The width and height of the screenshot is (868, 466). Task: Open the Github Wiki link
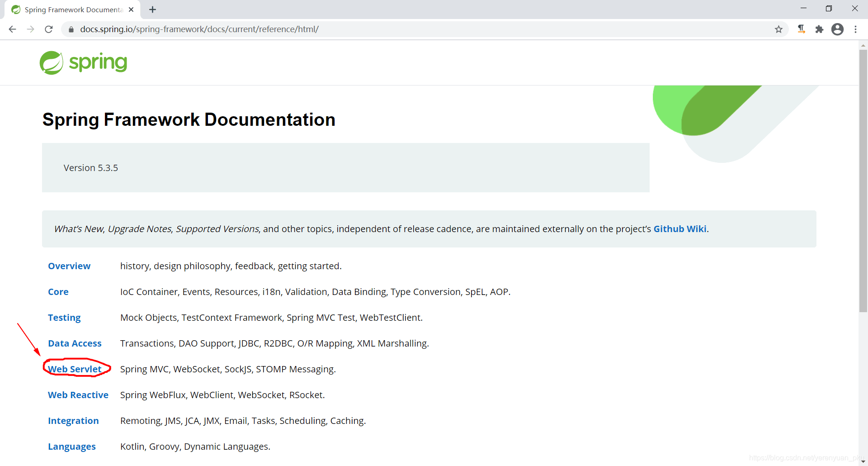(x=680, y=229)
